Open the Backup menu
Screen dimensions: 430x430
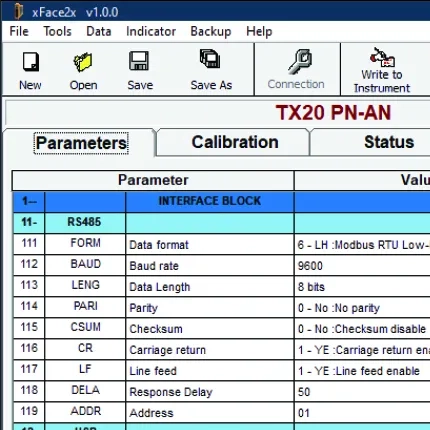click(211, 31)
